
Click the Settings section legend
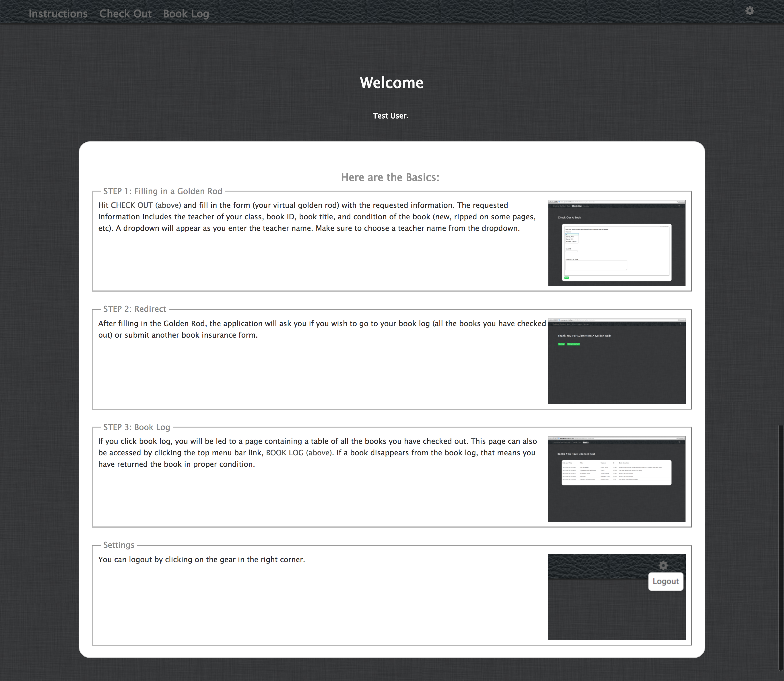tap(119, 545)
